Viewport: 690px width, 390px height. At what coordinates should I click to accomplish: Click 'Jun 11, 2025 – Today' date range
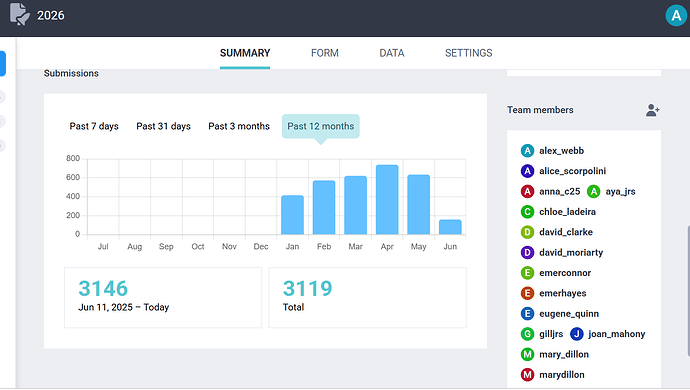tap(124, 307)
